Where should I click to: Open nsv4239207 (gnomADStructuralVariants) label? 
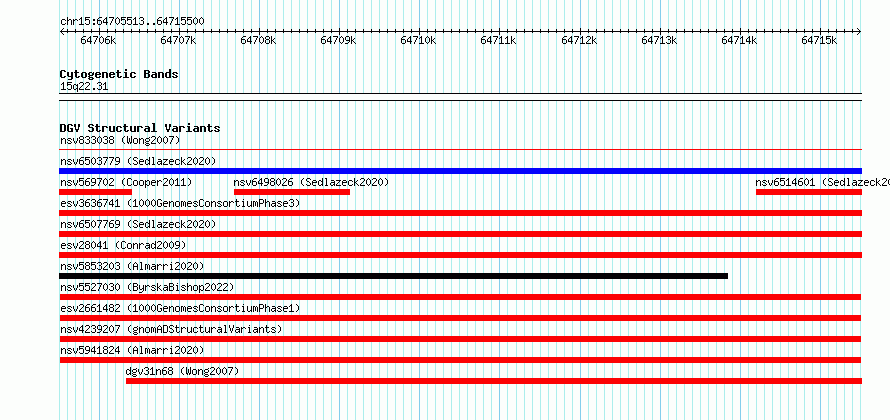[x=171, y=329]
